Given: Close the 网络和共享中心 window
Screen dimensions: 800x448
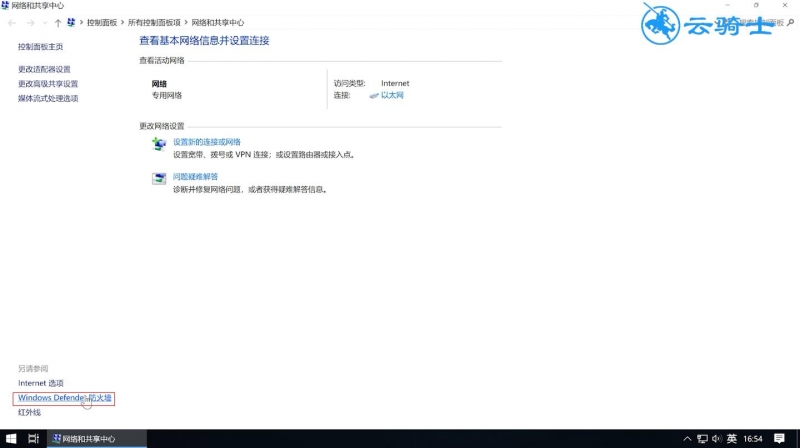Looking at the screenshot, I should (785, 5).
